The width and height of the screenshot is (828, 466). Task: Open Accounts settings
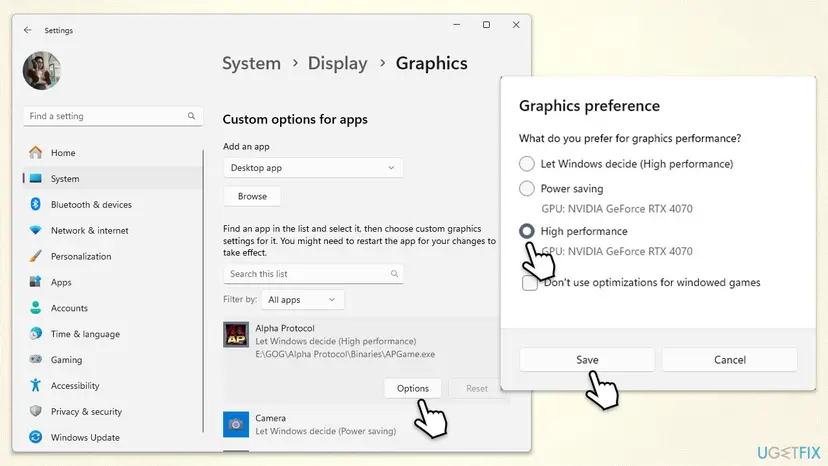tap(113, 308)
